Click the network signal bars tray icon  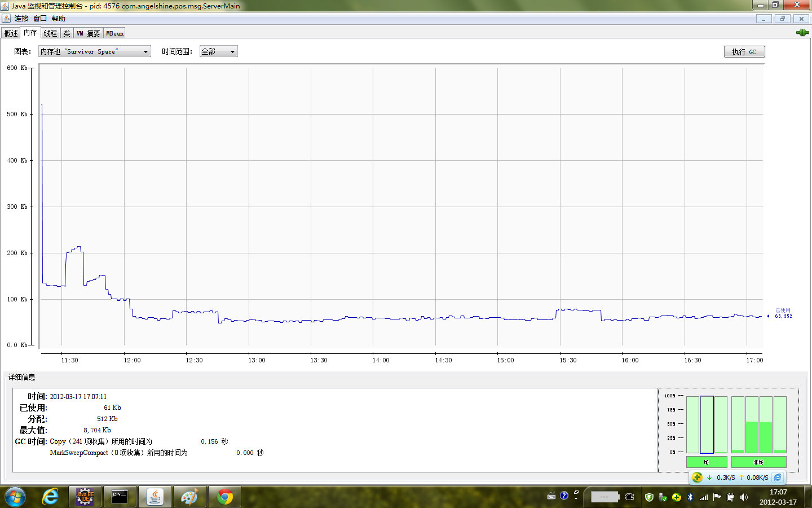coord(703,497)
